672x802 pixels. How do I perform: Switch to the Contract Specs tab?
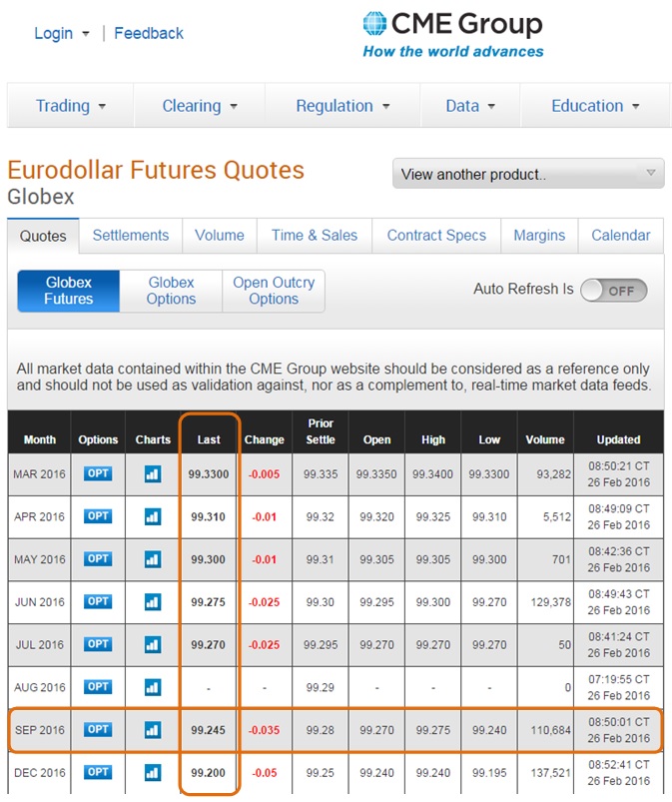pos(436,236)
